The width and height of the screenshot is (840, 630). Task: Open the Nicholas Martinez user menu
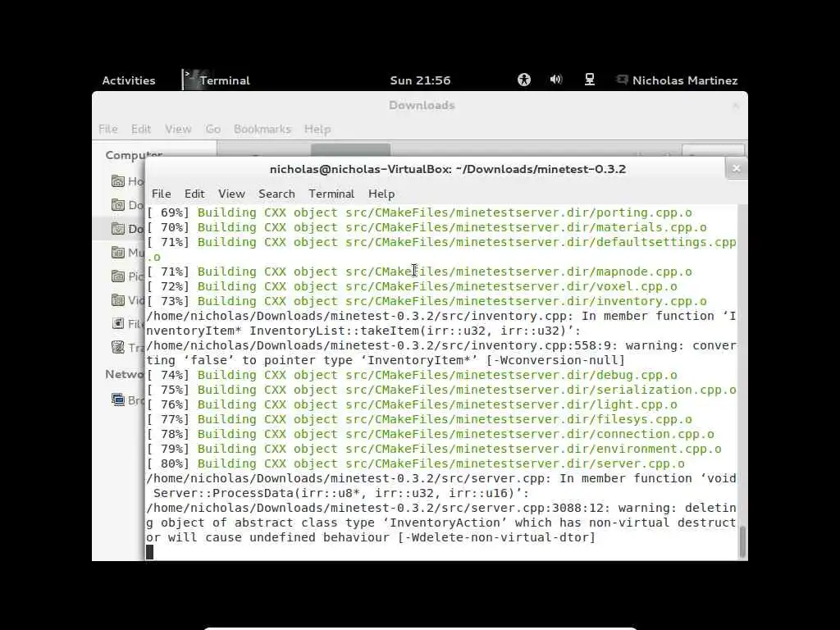[x=685, y=80]
